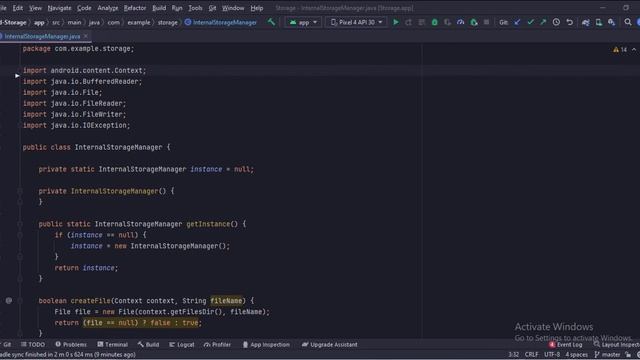Click the warnings indicator showing 14

click(x=620, y=50)
